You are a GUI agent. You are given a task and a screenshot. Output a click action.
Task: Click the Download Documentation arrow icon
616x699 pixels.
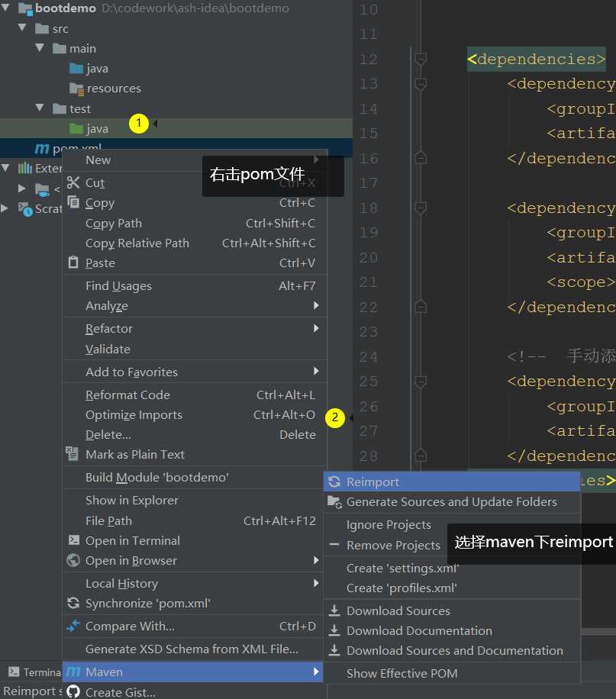tap(334, 630)
